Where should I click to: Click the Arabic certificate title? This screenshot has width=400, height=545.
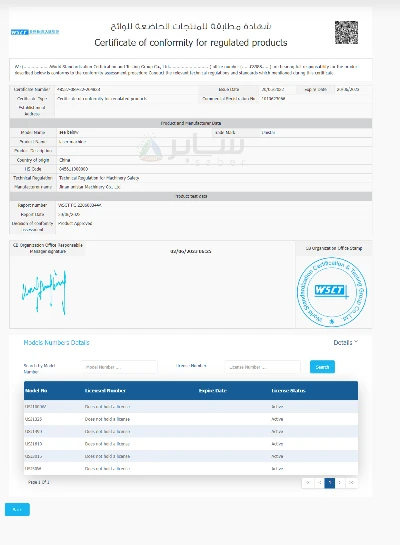191,26
